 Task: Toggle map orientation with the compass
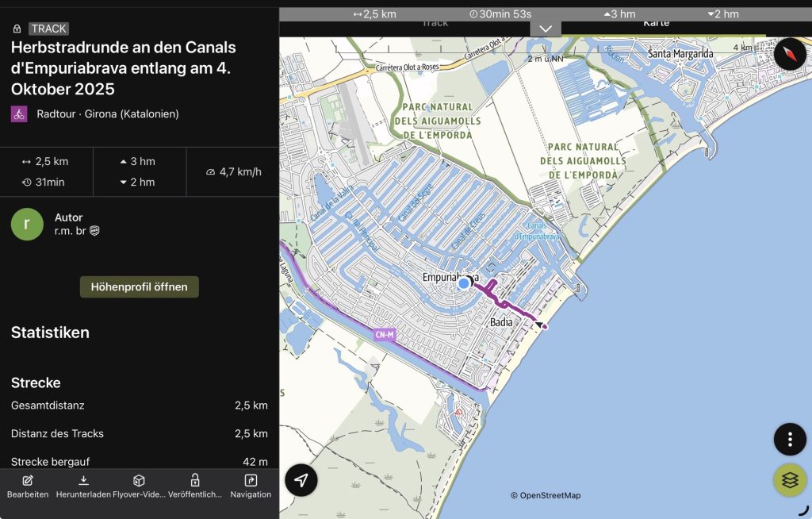point(790,54)
